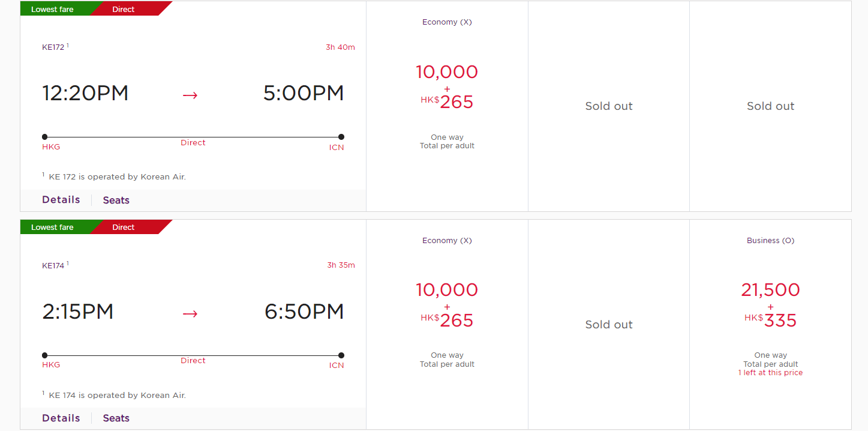Open Details for flight KE172
The height and width of the screenshot is (431, 868).
[x=61, y=200]
